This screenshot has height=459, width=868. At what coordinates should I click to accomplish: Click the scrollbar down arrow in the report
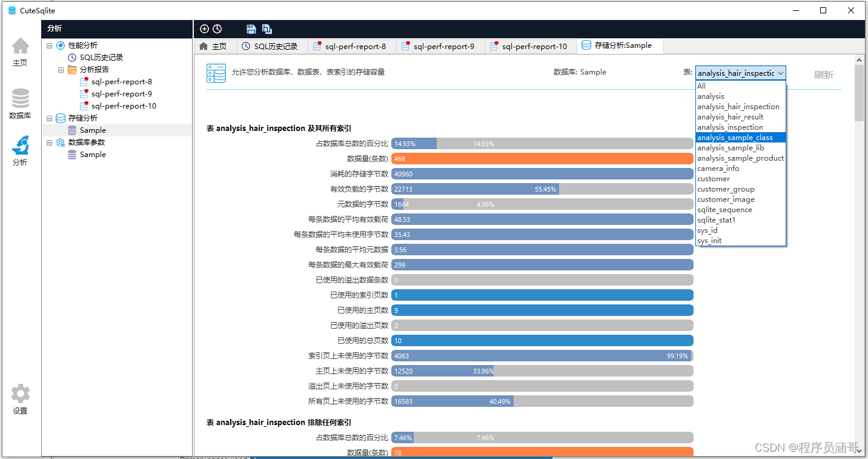[x=859, y=450]
